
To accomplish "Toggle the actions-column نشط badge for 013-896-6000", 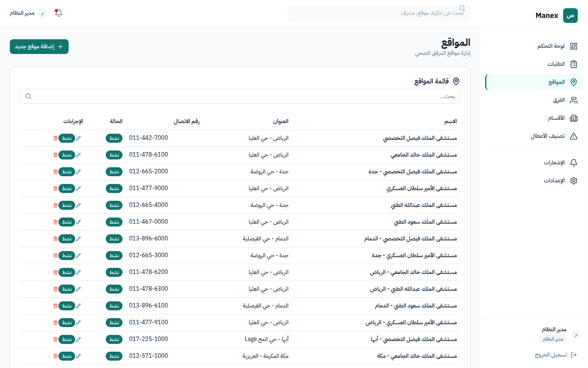I will click(67, 239).
